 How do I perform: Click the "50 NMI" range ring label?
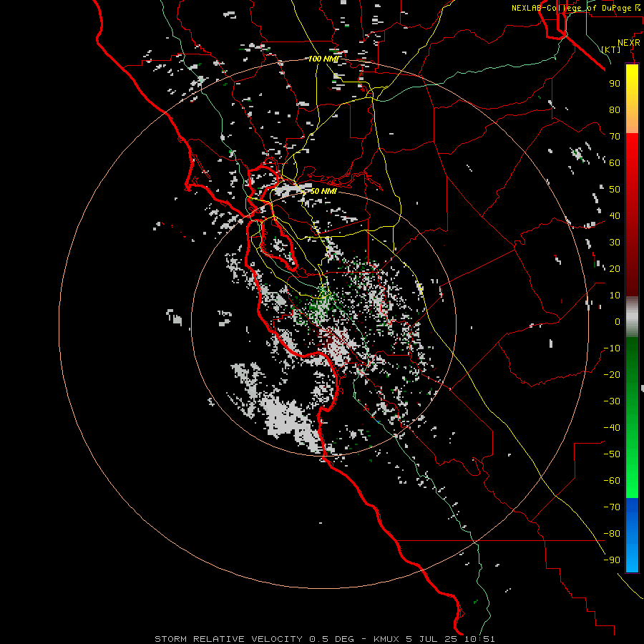(323, 191)
